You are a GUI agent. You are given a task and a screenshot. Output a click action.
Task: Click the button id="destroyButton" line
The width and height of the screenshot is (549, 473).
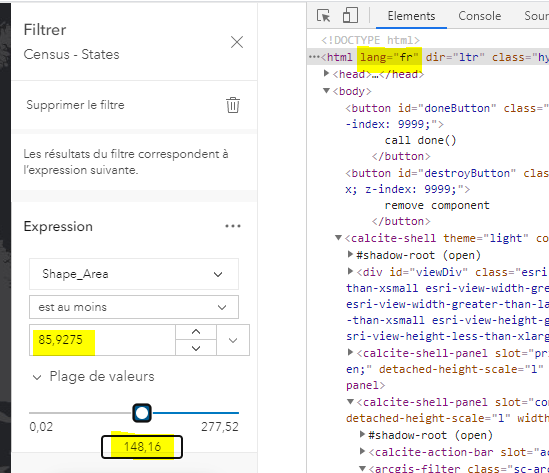point(447,173)
